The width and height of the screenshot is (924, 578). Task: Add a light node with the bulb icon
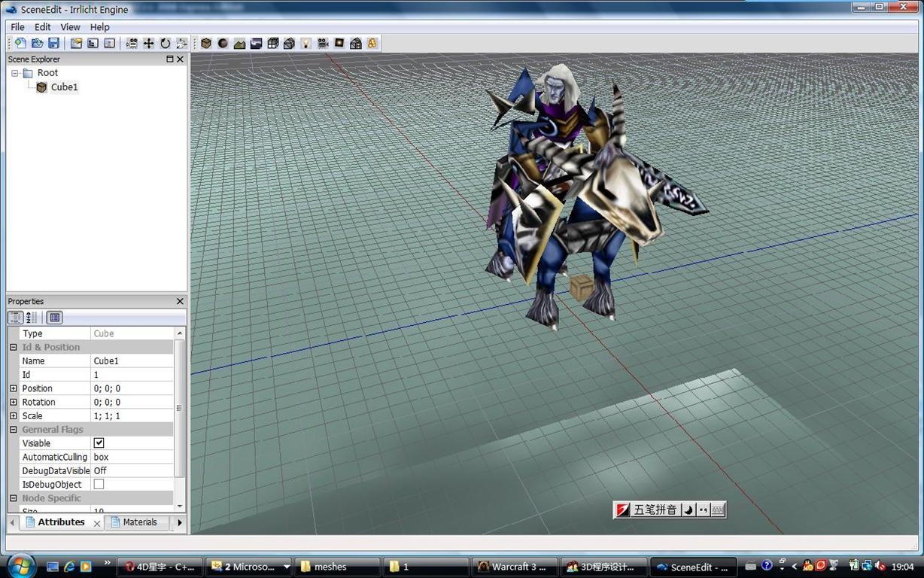[305, 44]
